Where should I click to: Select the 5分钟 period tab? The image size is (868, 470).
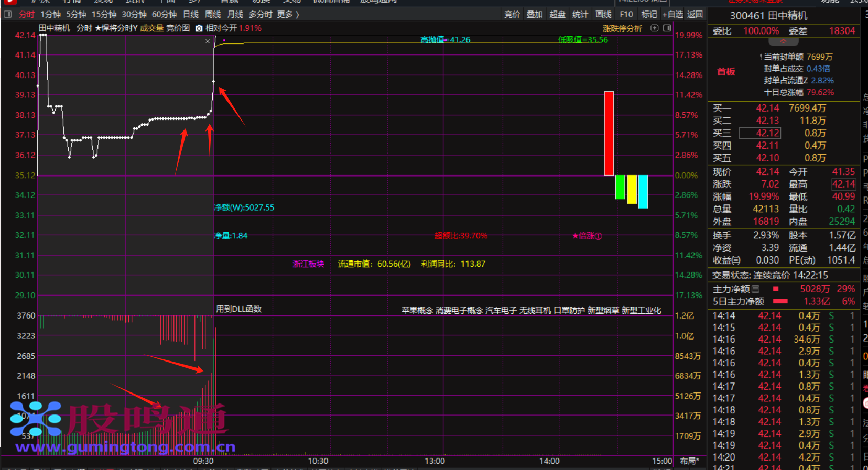coord(76,14)
